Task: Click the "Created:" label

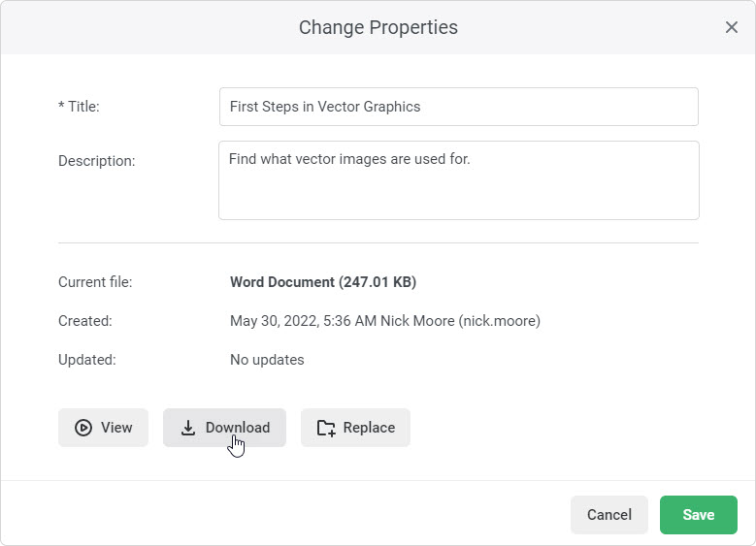Action: coord(85,321)
